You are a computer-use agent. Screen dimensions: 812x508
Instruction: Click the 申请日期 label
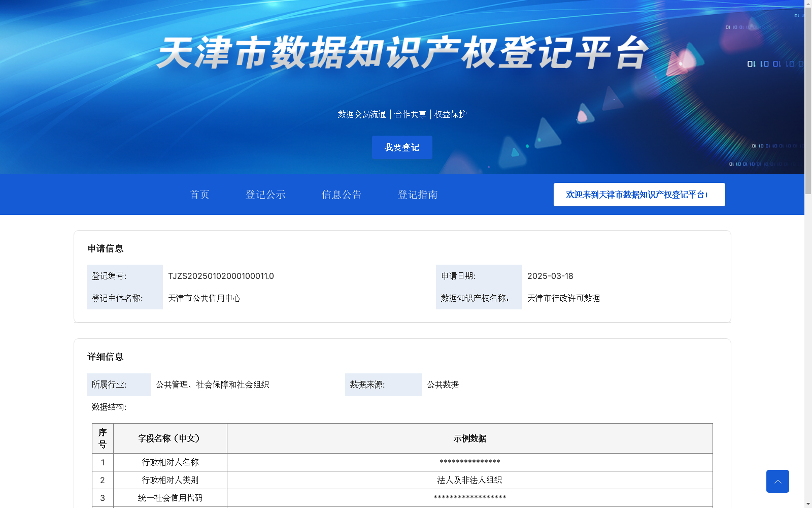[x=458, y=276]
